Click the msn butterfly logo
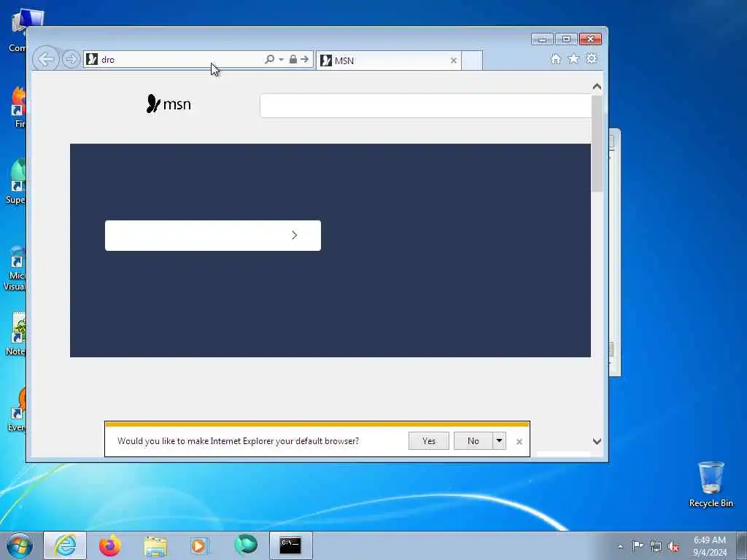The height and width of the screenshot is (560, 747). click(x=169, y=104)
